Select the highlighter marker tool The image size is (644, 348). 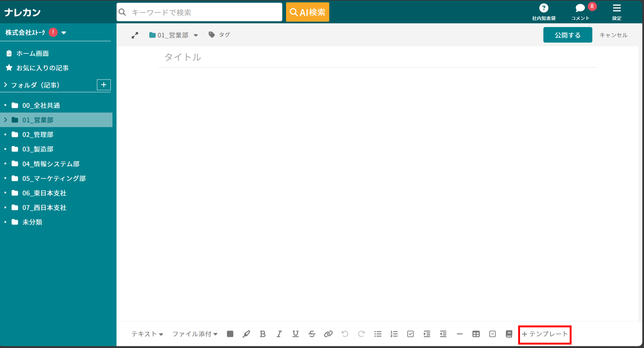click(x=246, y=334)
